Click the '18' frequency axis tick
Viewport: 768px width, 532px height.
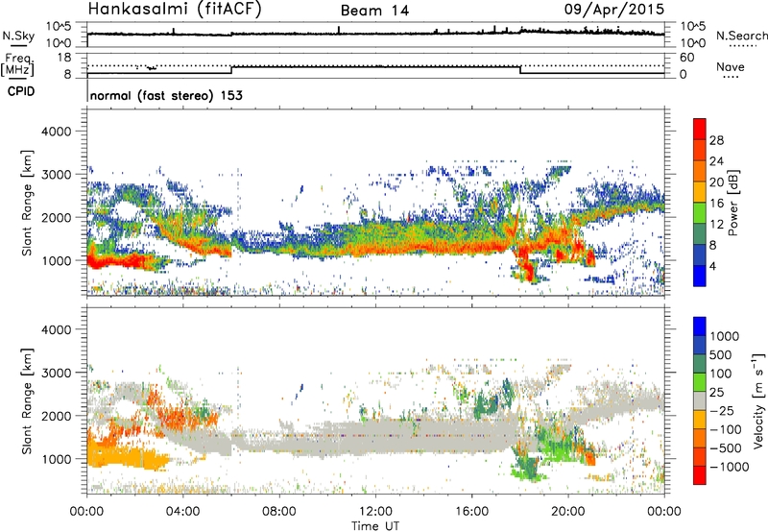pyautogui.click(x=64, y=58)
